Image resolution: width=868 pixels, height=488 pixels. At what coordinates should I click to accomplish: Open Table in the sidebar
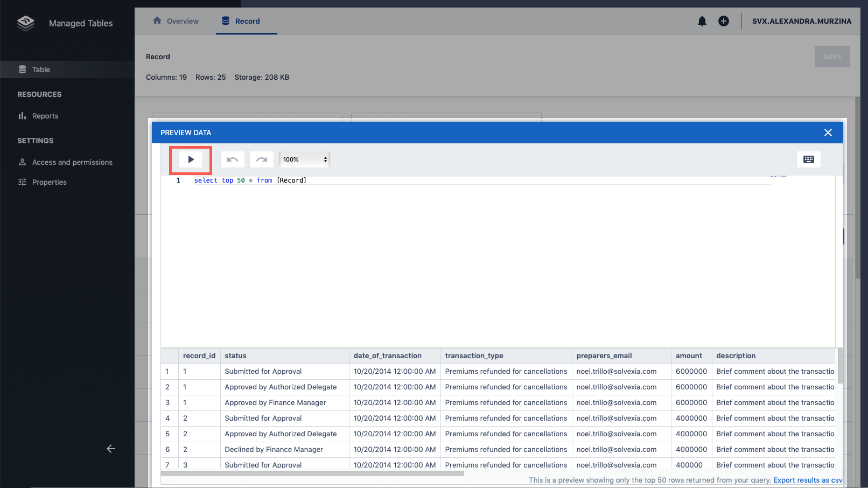(x=41, y=69)
